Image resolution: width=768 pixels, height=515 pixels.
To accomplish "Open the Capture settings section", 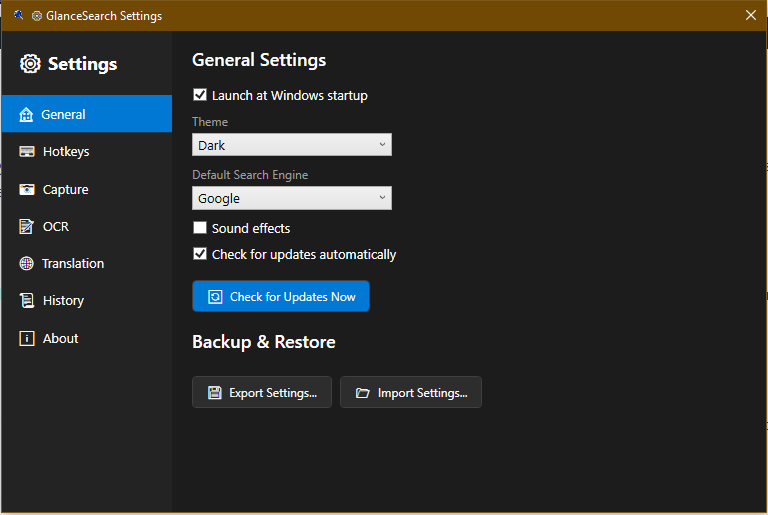I will click(87, 189).
